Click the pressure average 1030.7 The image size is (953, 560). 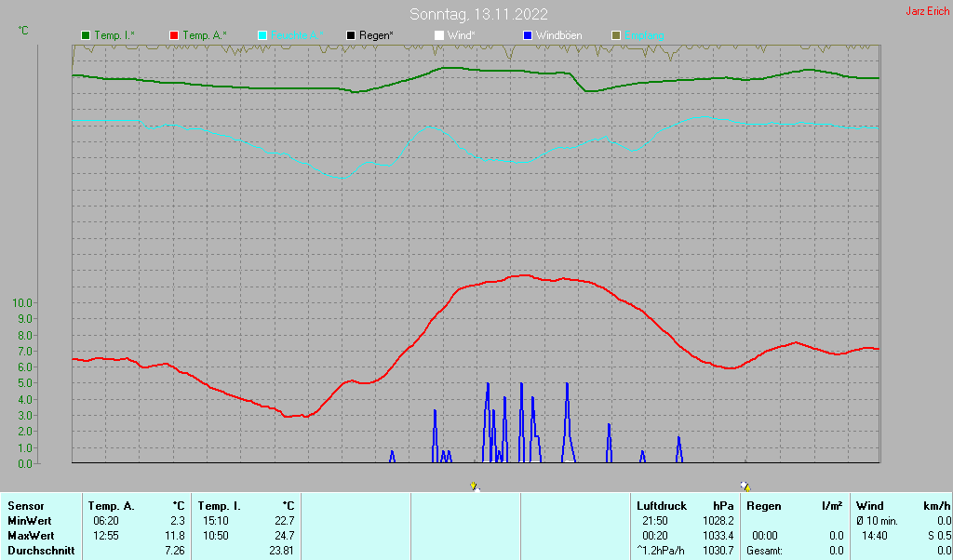(x=720, y=551)
